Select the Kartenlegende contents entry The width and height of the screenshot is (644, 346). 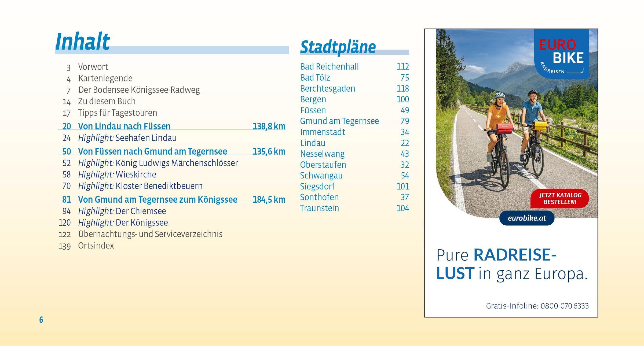[105, 78]
